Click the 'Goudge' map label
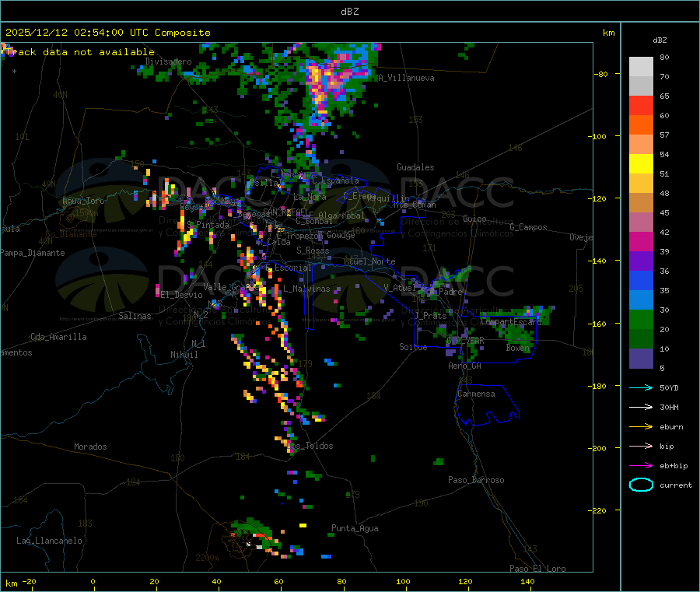This screenshot has width=700, height=592. tap(341, 235)
